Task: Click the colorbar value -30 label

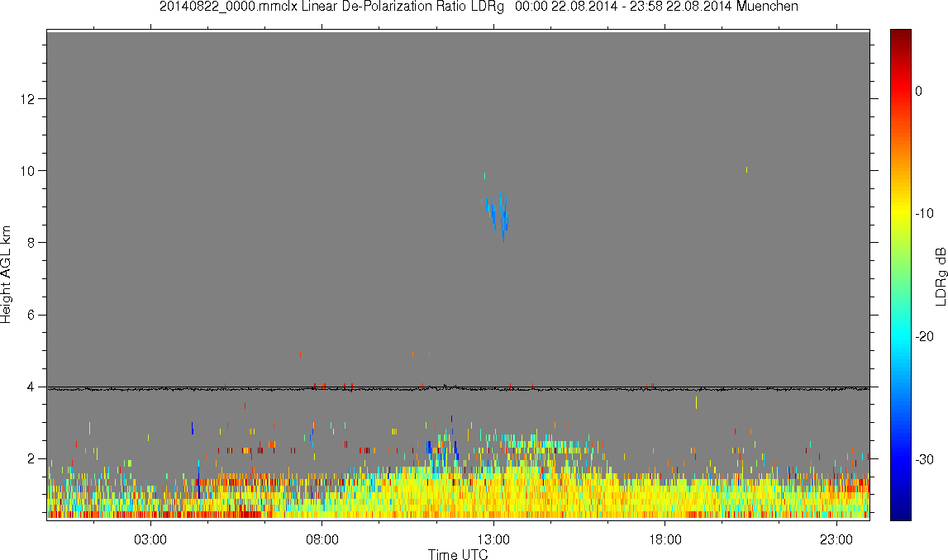Action: [924, 460]
